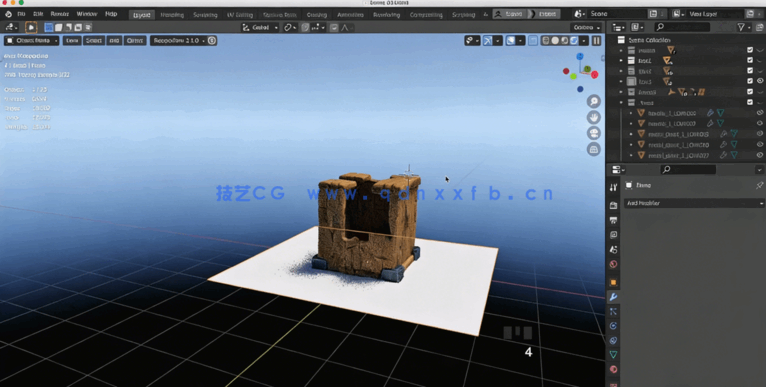Viewport: 766px width, 387px height.
Task: Open the Render properties tab
Action: tap(613, 206)
